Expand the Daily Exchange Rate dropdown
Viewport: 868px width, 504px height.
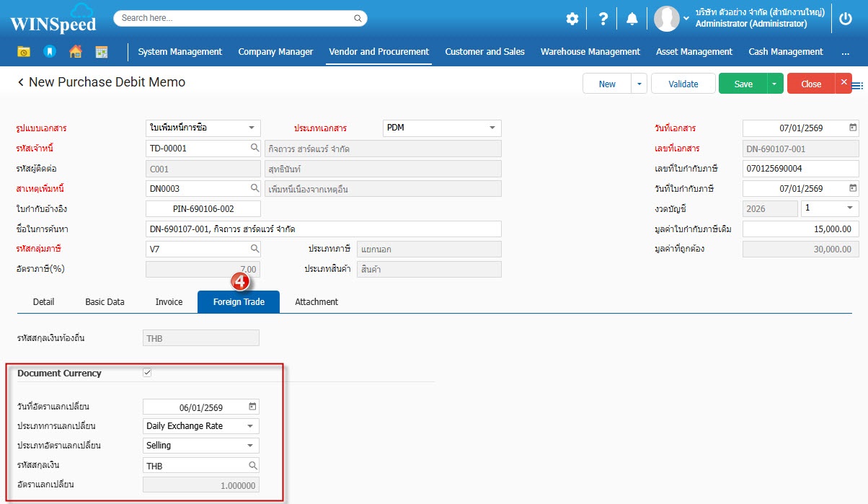point(250,426)
